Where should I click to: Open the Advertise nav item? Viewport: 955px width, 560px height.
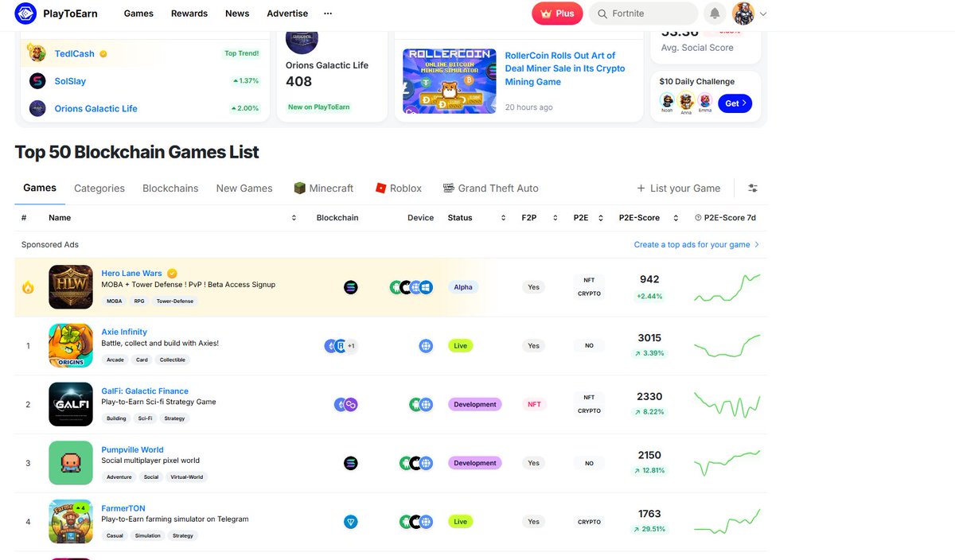(287, 14)
